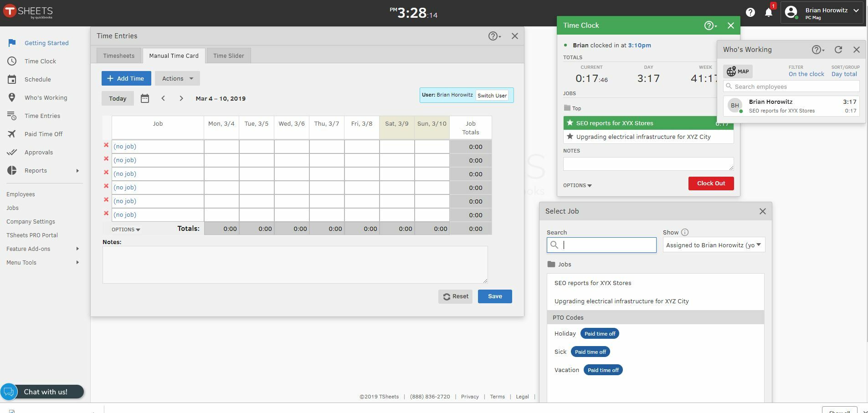Open the notifications bell

point(769,12)
